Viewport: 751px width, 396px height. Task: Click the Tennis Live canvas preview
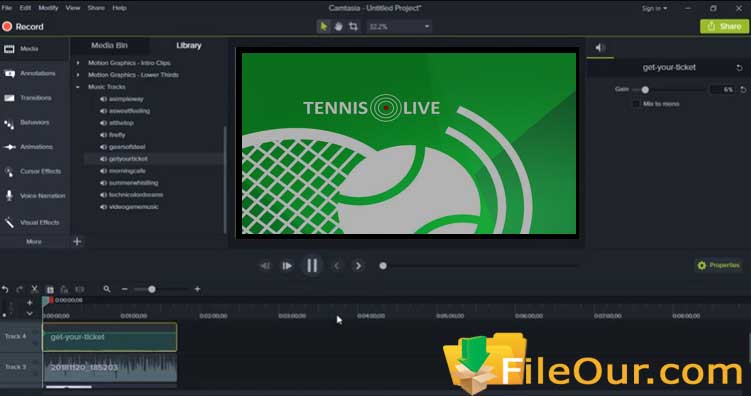pos(409,143)
